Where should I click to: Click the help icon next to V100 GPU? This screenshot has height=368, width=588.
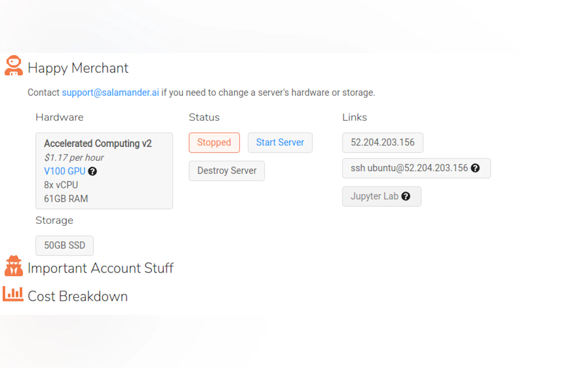(x=92, y=171)
